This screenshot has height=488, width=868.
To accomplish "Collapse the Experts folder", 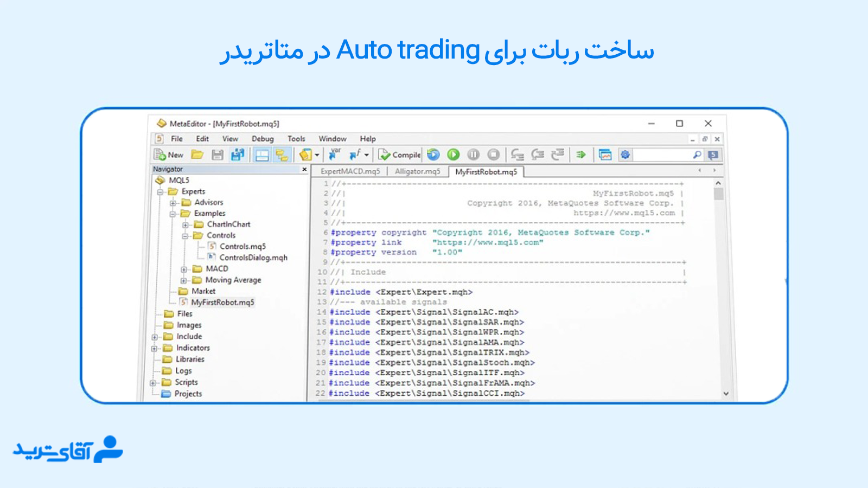I will (x=160, y=192).
